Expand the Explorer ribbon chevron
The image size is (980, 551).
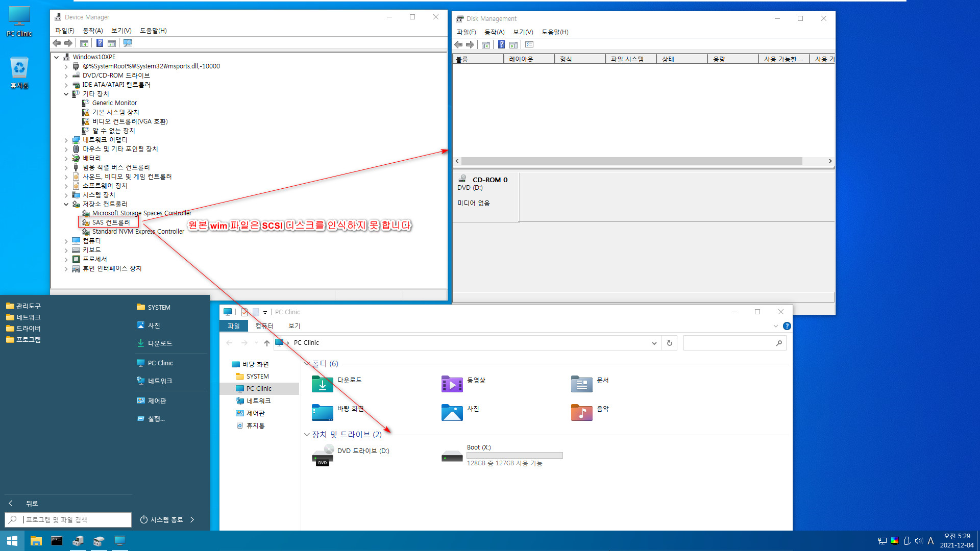click(x=776, y=326)
